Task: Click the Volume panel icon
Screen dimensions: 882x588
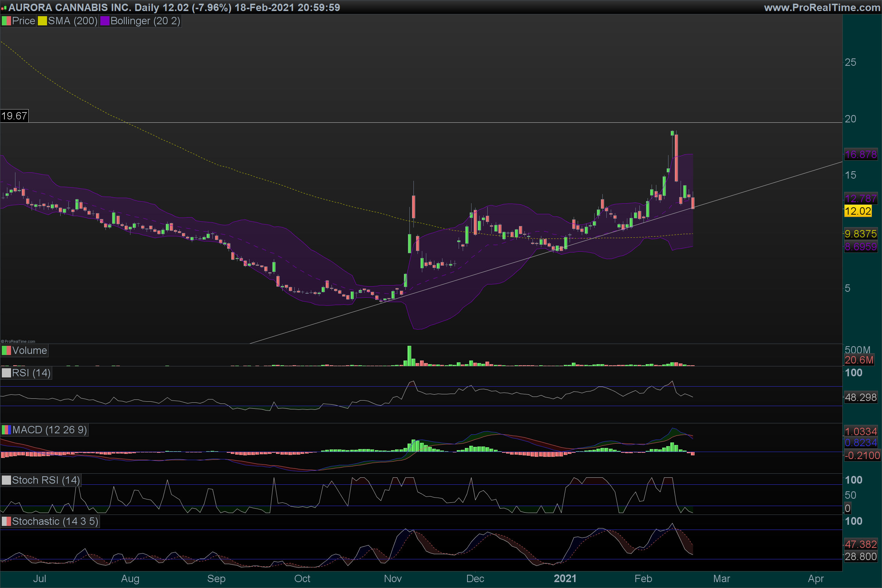Action: point(6,351)
